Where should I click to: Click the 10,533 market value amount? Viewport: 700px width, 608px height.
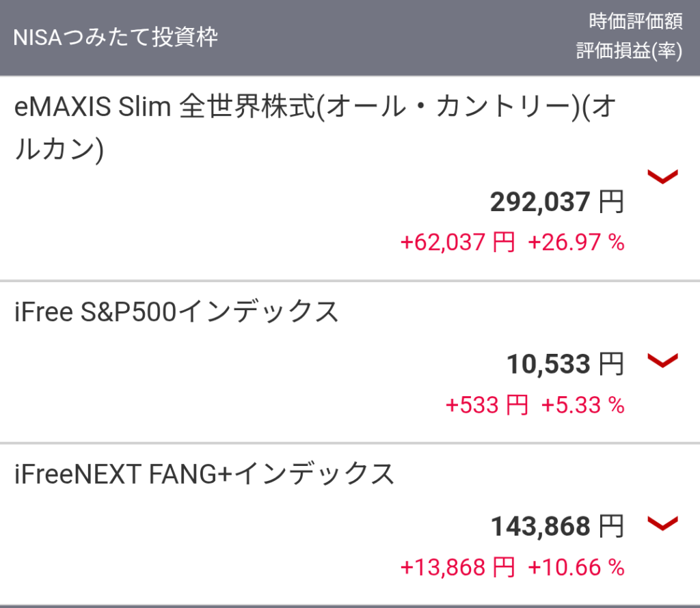tap(548, 365)
